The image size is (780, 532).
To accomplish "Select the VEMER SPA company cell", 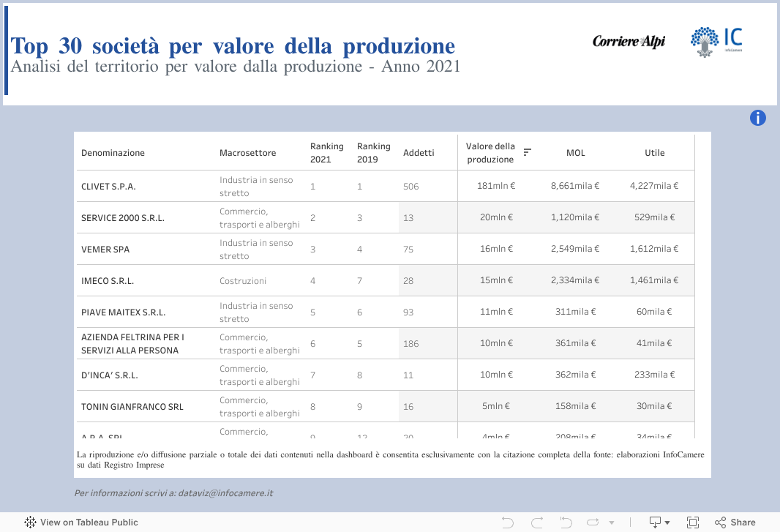I will [105, 250].
